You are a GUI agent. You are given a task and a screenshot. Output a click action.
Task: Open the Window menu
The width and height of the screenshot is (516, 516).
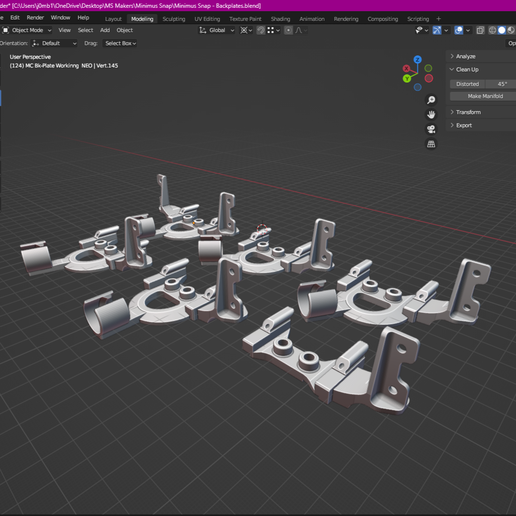click(60, 18)
